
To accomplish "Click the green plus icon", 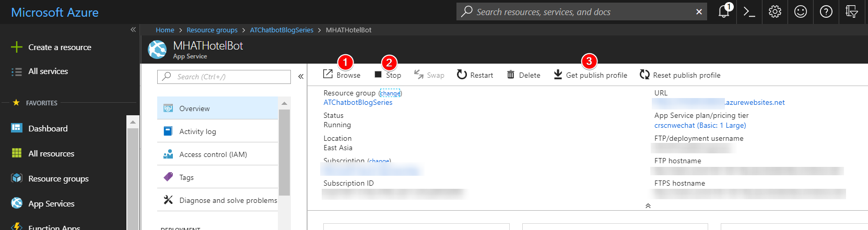I will [x=17, y=47].
